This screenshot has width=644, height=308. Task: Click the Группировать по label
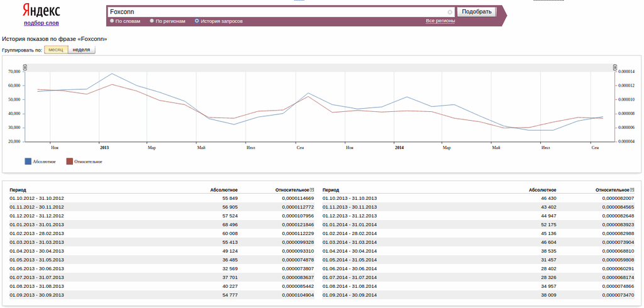pos(22,50)
